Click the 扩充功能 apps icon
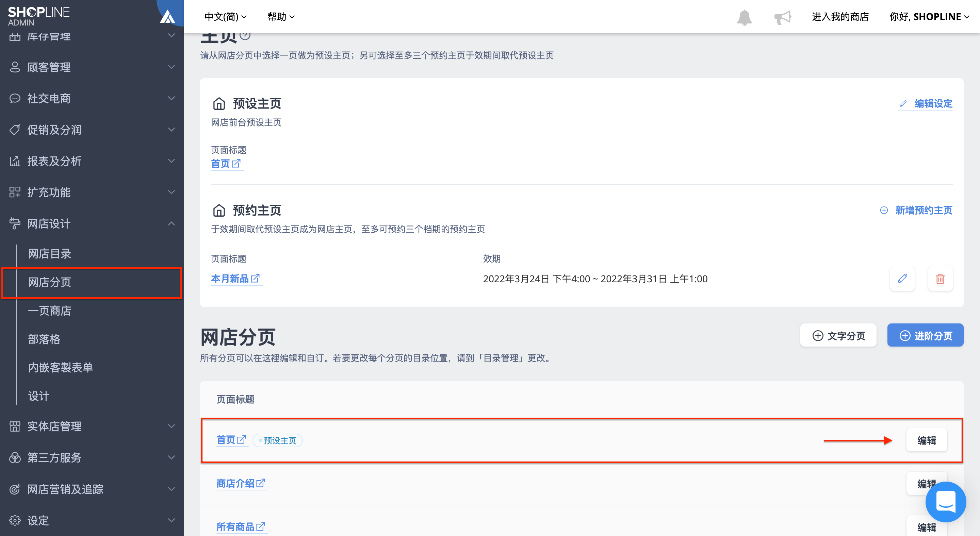The image size is (980, 536). click(15, 192)
